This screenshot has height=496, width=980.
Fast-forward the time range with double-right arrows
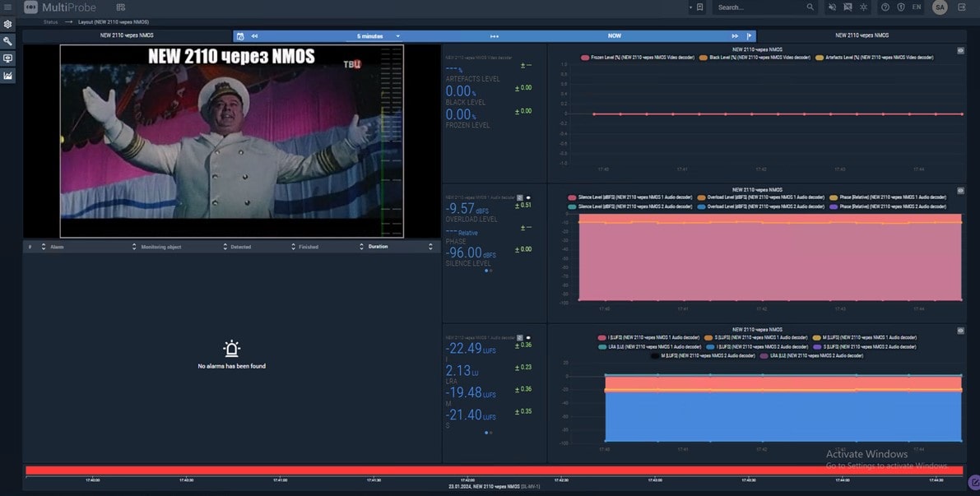[x=735, y=36]
